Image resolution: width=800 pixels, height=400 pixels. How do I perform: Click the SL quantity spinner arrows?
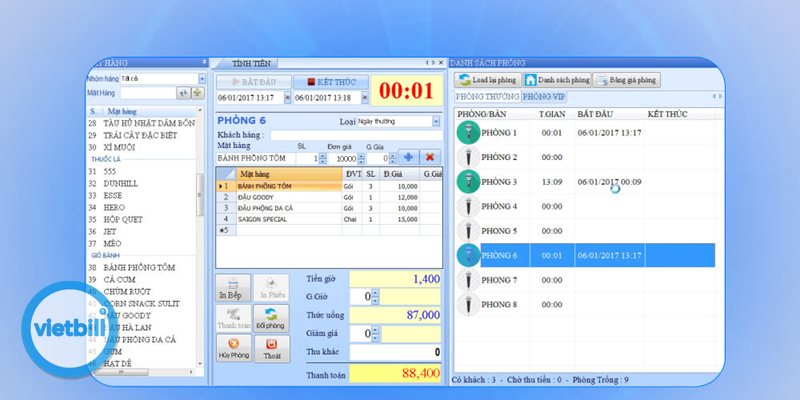pos(322,158)
